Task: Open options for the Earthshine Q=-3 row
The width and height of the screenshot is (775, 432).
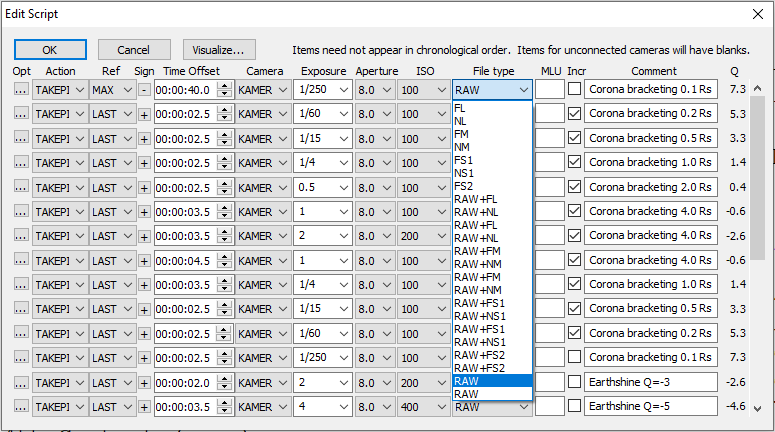Action: (x=21, y=382)
